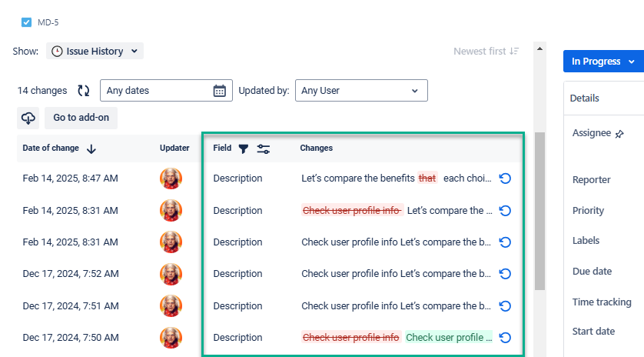Select the Start date field label
The image size is (644, 357).
593,332
